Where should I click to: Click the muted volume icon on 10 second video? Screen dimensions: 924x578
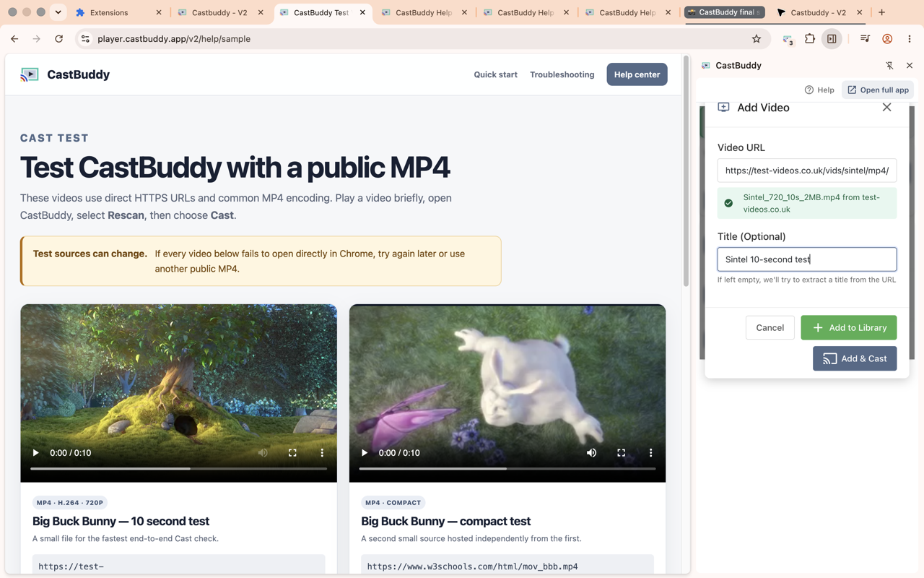coord(263,453)
